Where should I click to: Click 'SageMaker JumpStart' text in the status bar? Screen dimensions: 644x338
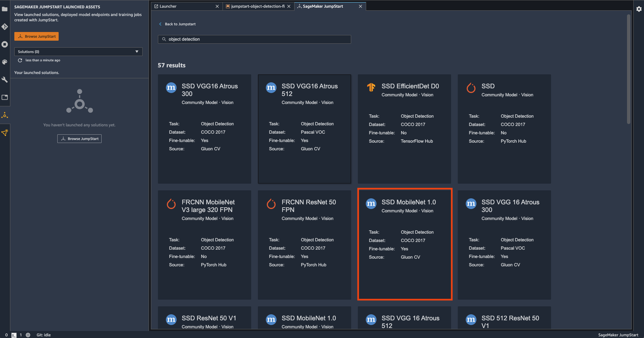click(x=618, y=335)
